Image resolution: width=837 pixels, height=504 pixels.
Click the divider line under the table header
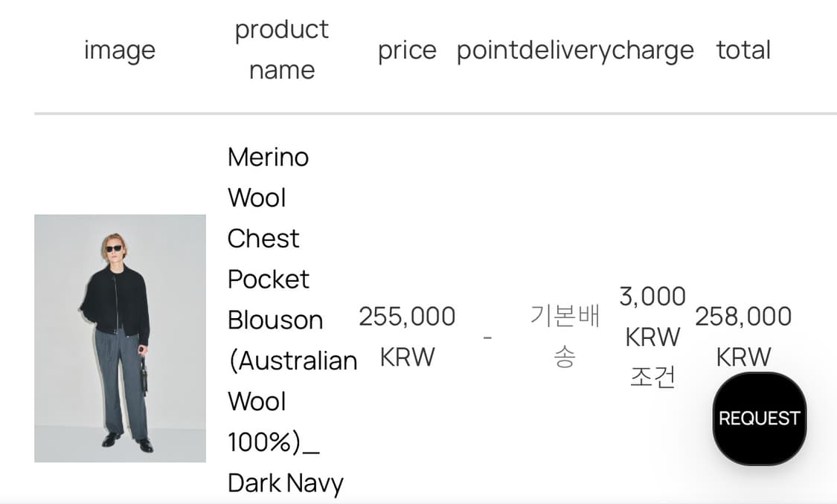coord(435,114)
